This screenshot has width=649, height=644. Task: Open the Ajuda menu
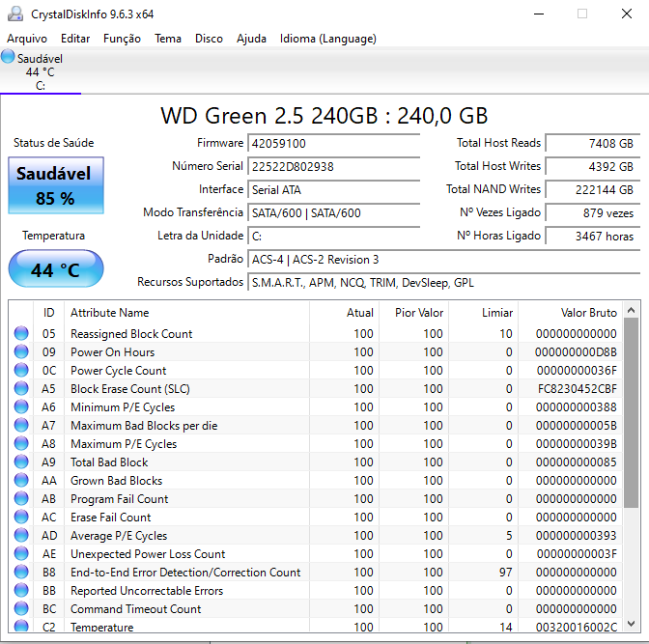tap(251, 39)
